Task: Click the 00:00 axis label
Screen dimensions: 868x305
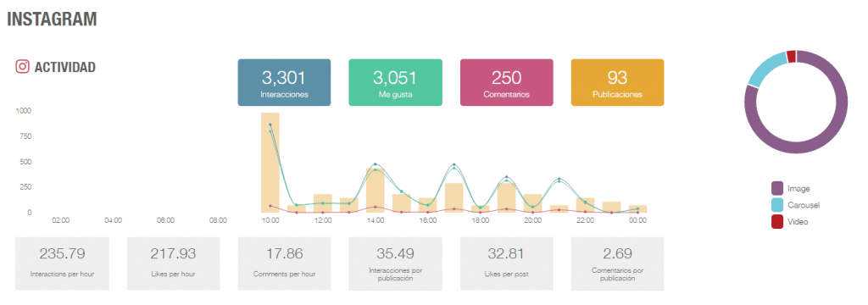Action: [x=637, y=220]
